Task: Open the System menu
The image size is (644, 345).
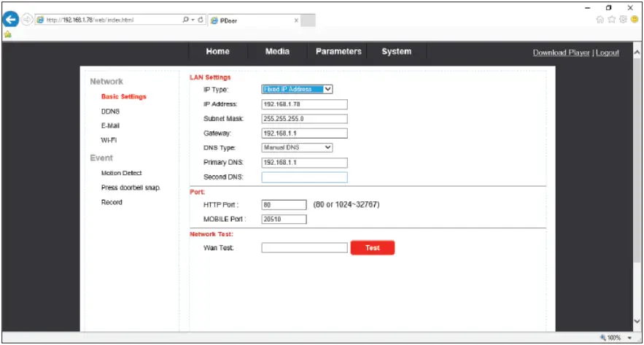Action: tap(396, 52)
